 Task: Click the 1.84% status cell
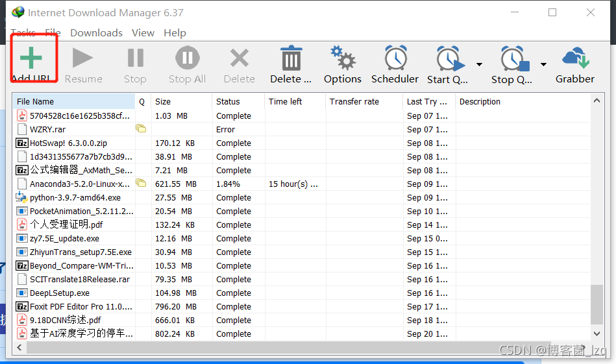coord(228,184)
